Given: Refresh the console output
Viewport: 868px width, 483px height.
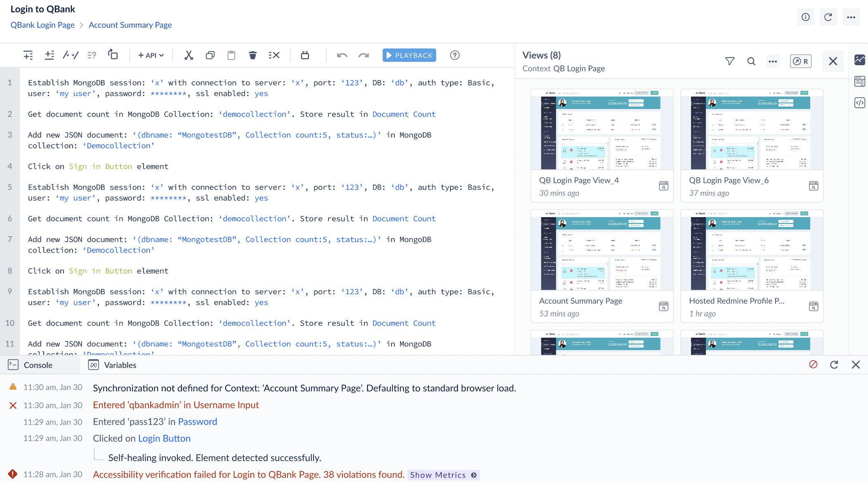Looking at the screenshot, I should pyautogui.click(x=834, y=365).
